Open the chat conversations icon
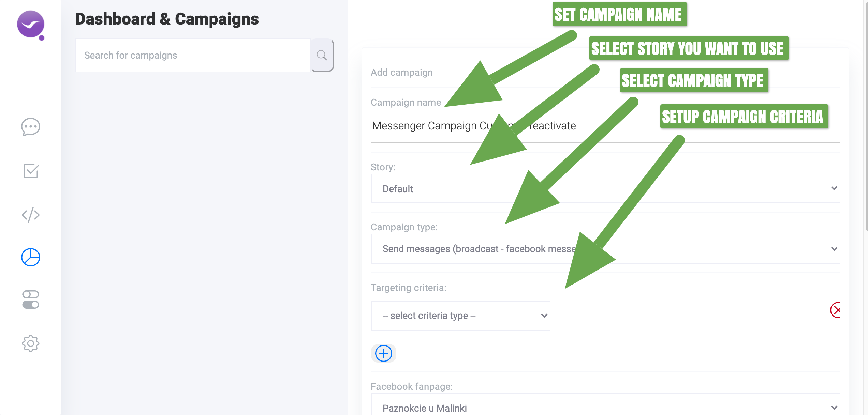The height and width of the screenshot is (415, 868). (31, 127)
